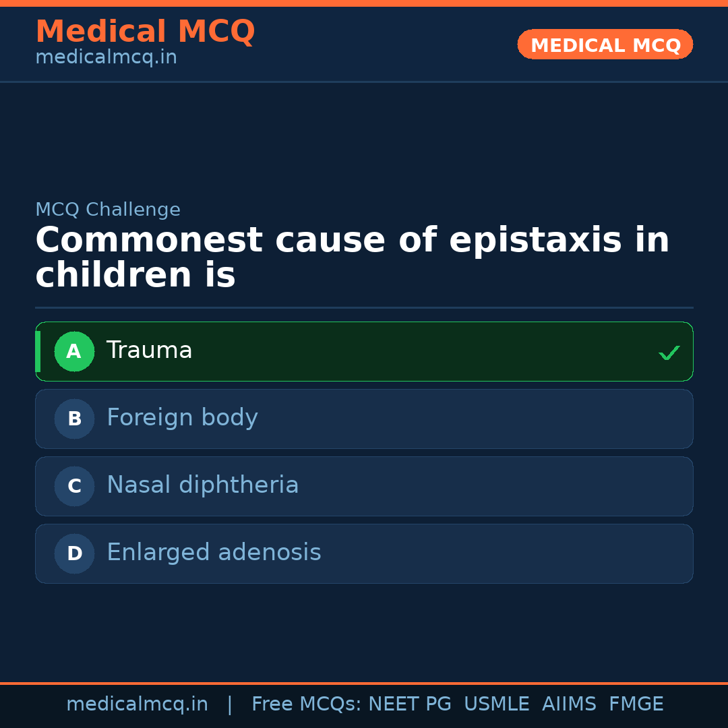The image size is (728, 728).
Task: Open the medicalmcq.in link under the header
Action: [x=106, y=58]
